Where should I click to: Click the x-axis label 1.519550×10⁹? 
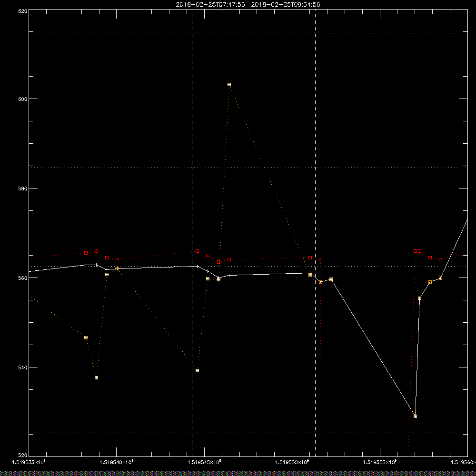tap(292, 462)
